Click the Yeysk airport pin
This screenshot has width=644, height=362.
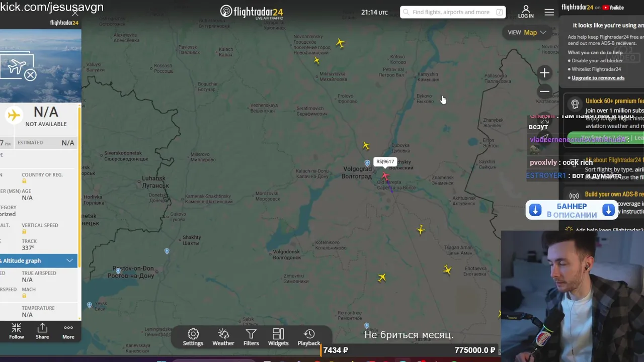90,305
